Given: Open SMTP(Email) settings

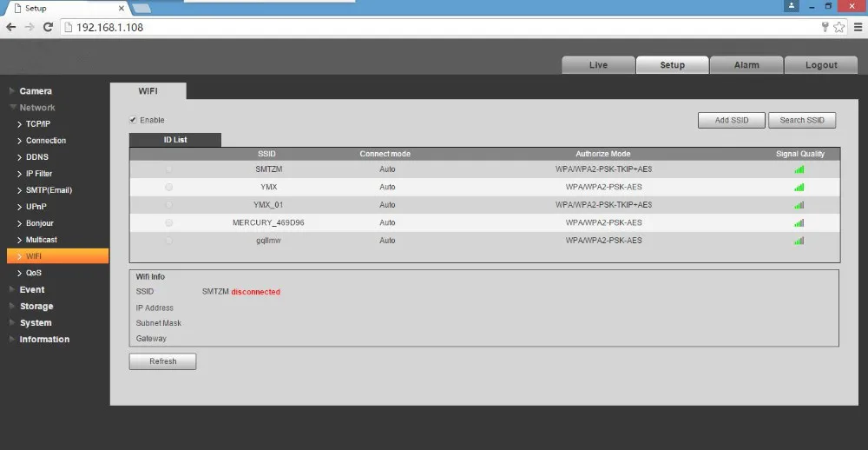Looking at the screenshot, I should [49, 190].
